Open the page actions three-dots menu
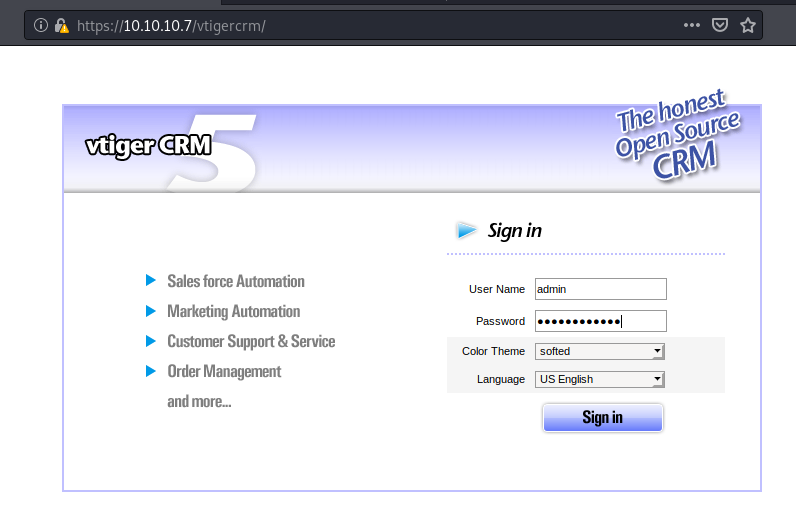This screenshot has height=515, width=796. click(691, 25)
